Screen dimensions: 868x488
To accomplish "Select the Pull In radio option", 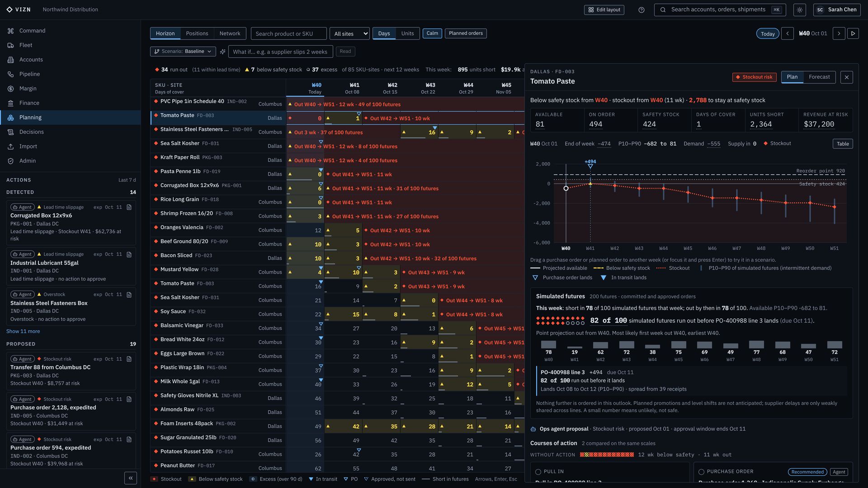I will point(538,472).
